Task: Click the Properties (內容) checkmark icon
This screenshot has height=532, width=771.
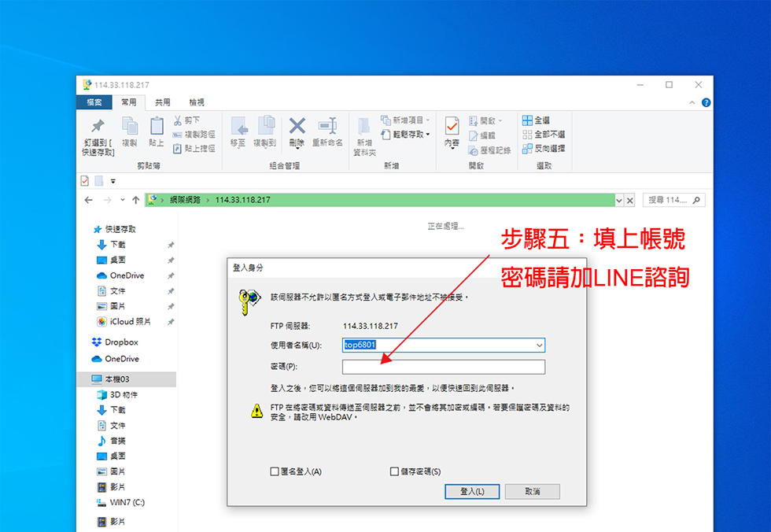Action: pos(452,126)
